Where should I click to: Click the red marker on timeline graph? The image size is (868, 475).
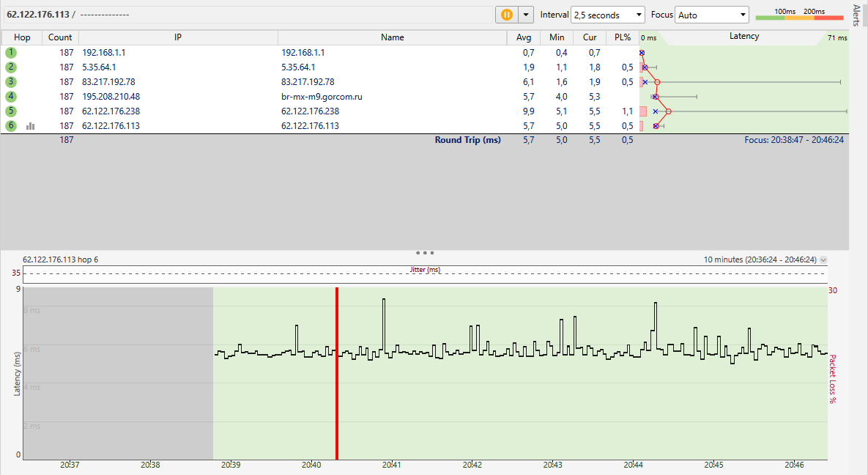(337, 374)
